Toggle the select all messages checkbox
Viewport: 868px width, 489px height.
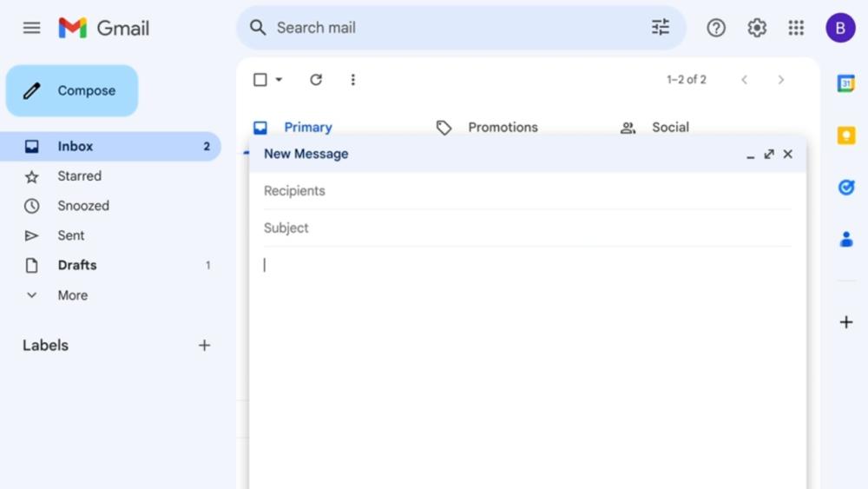pos(260,80)
